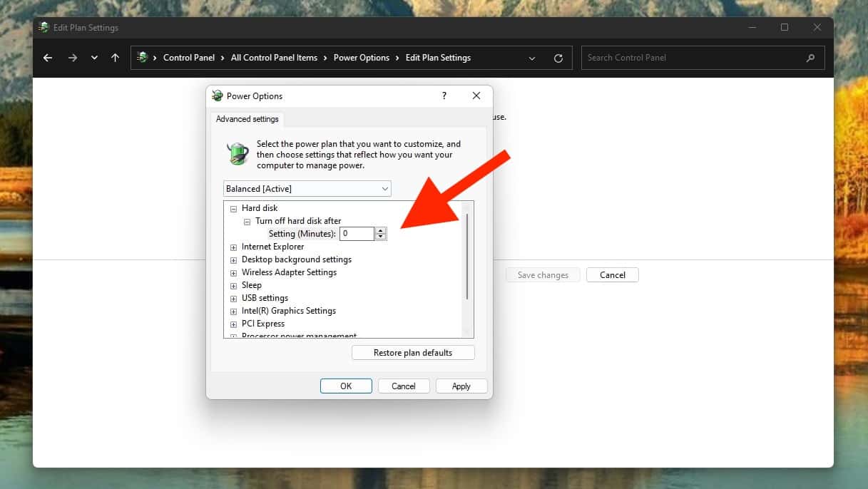868x489 pixels.
Task: Open the address bar history dropdown
Action: tap(531, 58)
